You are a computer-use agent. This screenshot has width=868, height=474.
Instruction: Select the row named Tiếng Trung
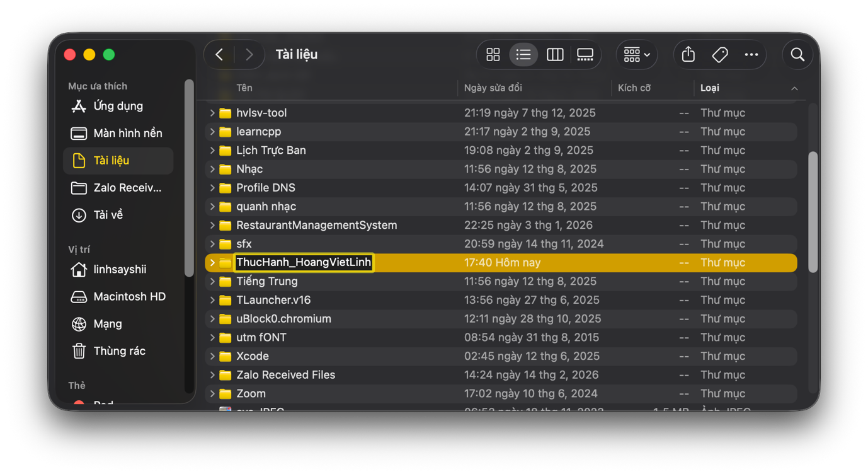pyautogui.click(x=501, y=281)
